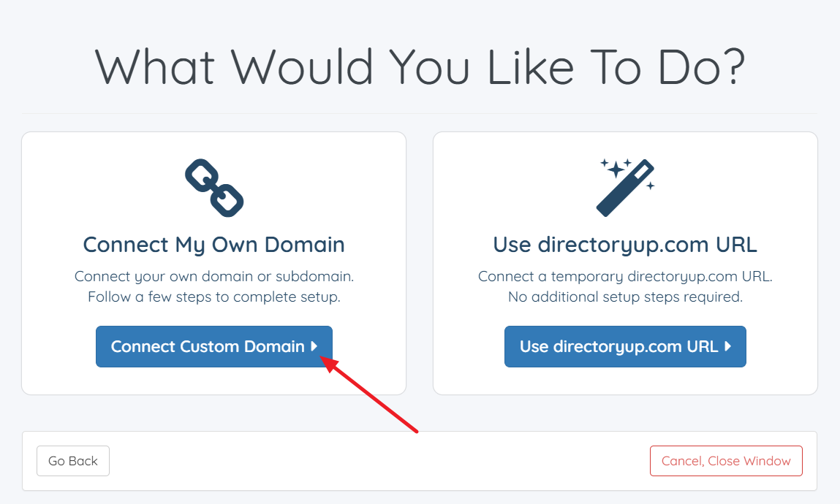Screen dimensions: 840x504
Task: Click text 'No additional setup steps required.'
Action: 625,297
